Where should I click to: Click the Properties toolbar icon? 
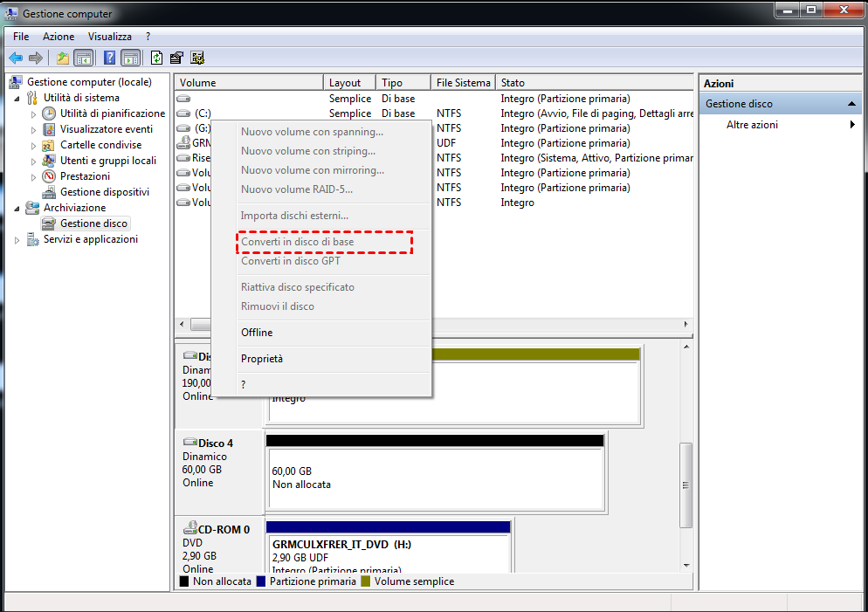176,58
